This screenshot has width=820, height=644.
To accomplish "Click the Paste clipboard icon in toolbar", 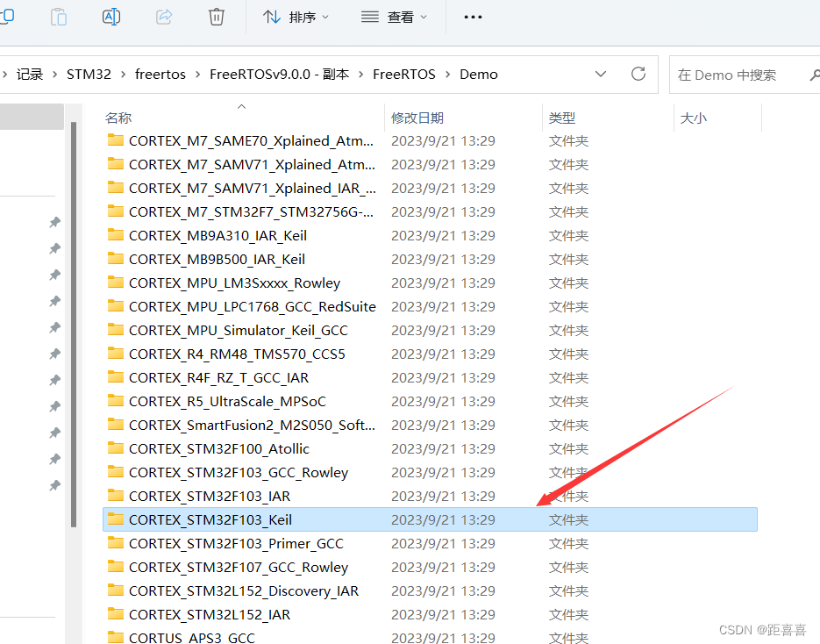I will [58, 17].
